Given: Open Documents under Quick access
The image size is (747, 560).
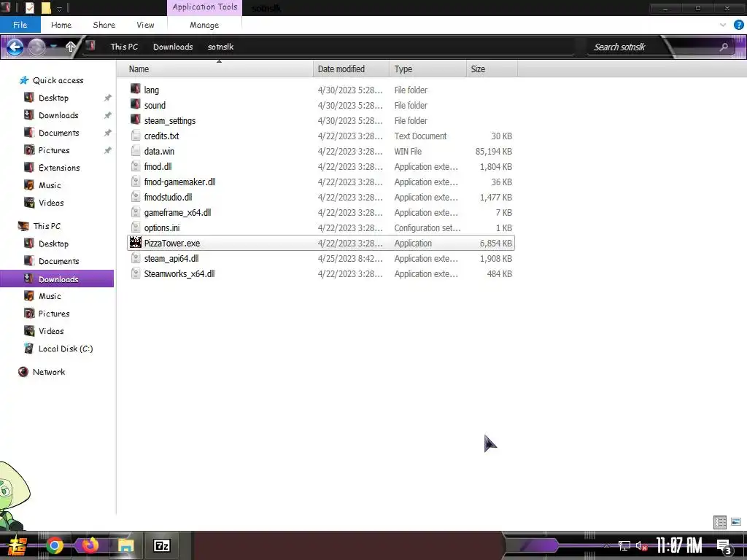Looking at the screenshot, I should (58, 133).
